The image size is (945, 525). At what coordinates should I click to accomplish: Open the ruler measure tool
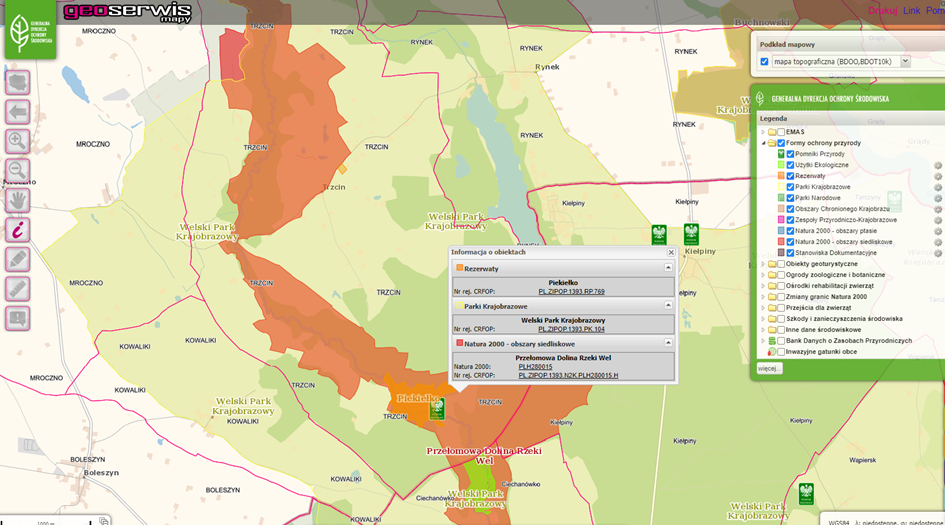point(17,289)
